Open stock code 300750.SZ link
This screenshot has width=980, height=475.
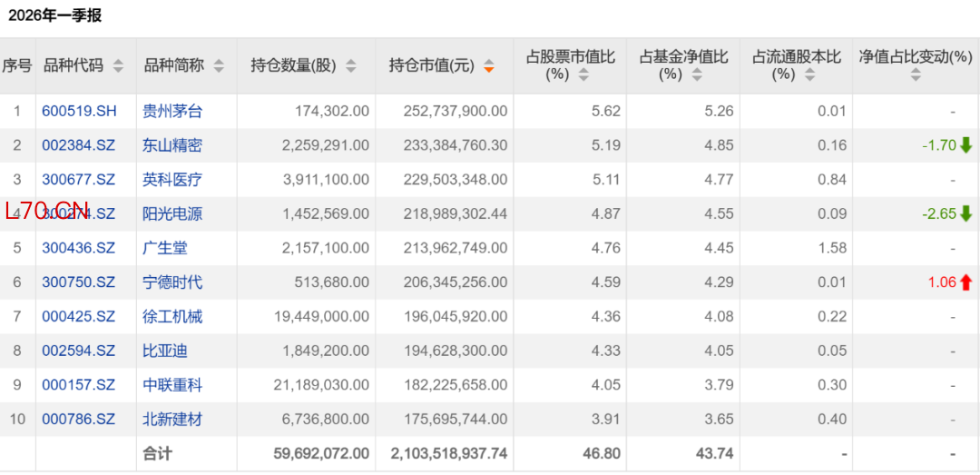coord(79,282)
